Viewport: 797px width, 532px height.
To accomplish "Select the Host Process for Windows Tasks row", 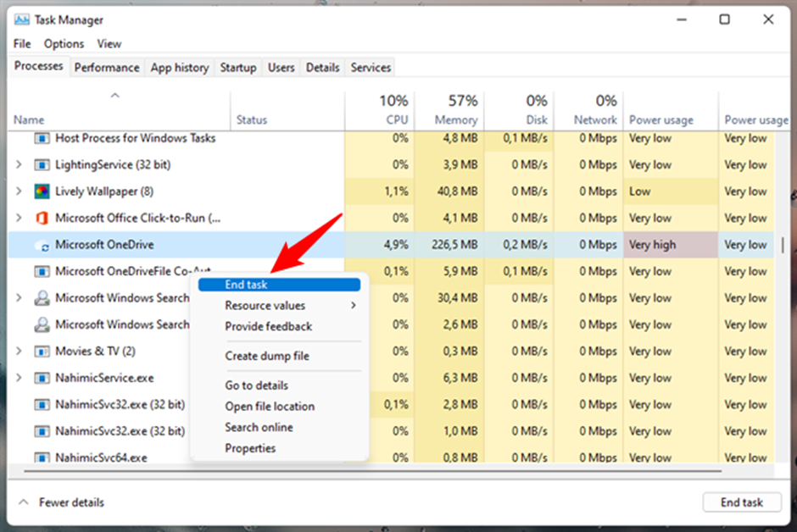I will 392,138.
